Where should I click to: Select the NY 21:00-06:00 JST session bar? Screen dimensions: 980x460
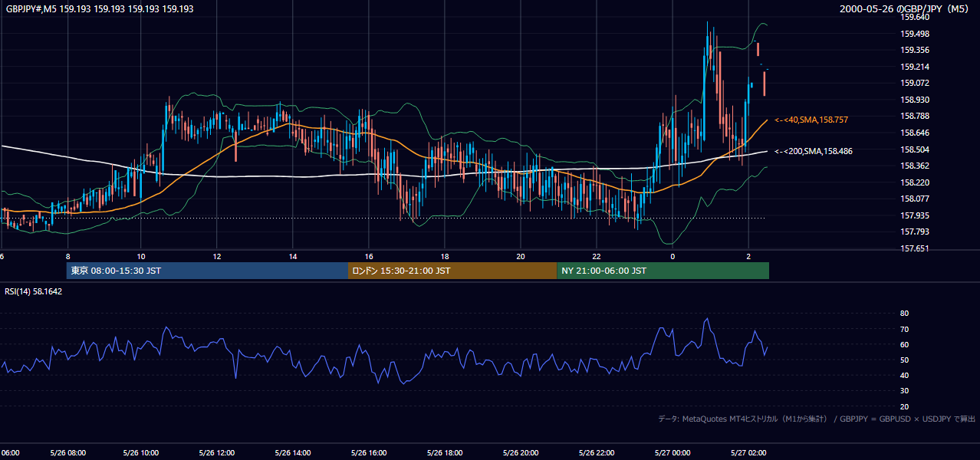[663, 271]
